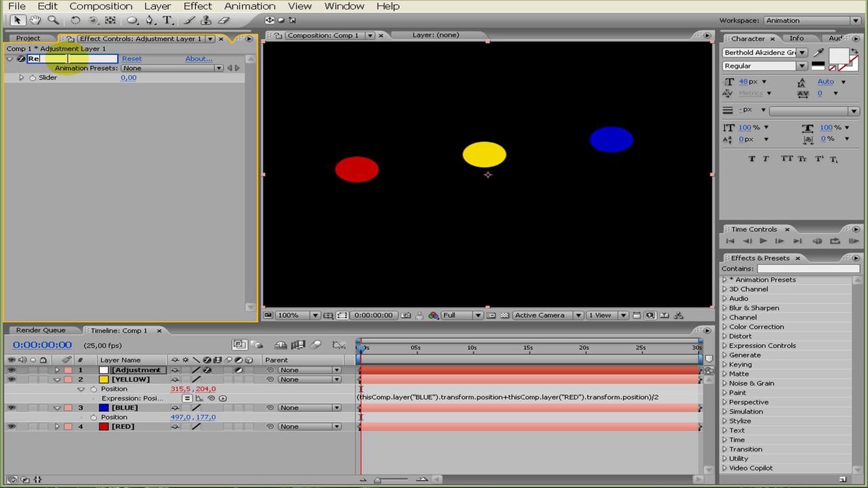This screenshot has height=488, width=868.
Task: Switch to the Info tab
Action: (796, 38)
